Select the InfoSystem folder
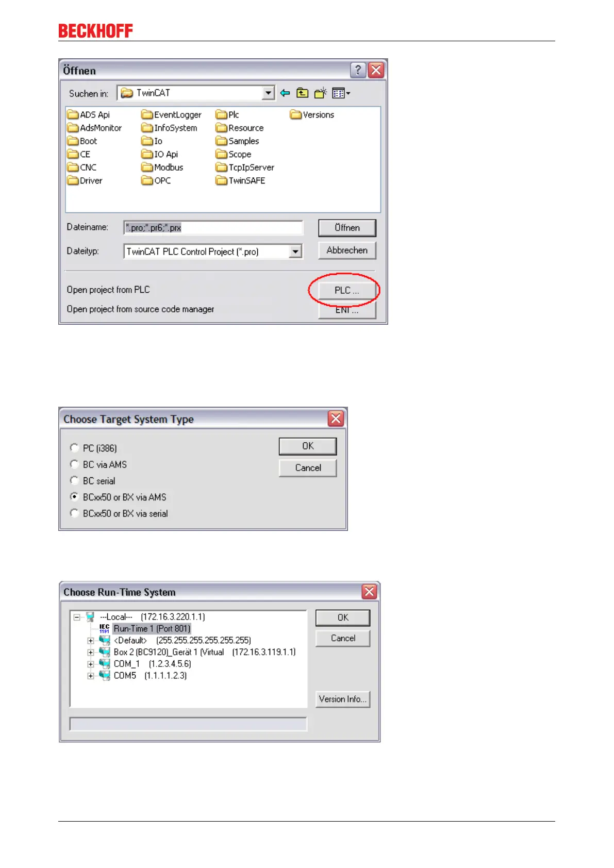The image size is (614, 868). (x=169, y=128)
